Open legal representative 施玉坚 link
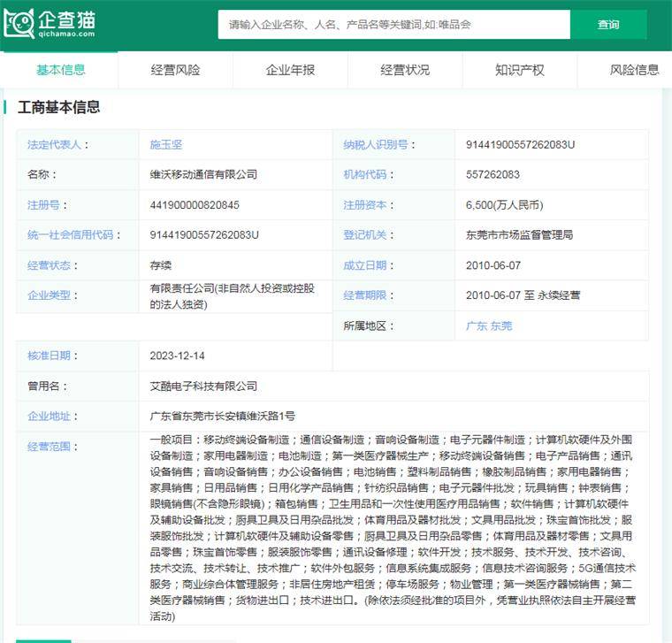 coord(166,144)
